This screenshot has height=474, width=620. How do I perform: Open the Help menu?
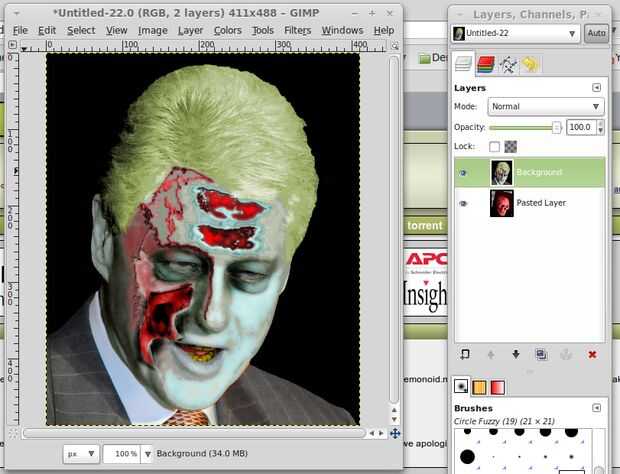(x=384, y=30)
